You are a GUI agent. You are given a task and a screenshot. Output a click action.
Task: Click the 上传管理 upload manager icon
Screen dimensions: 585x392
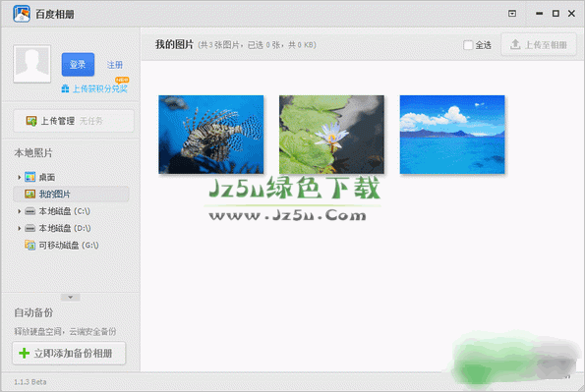pos(31,121)
